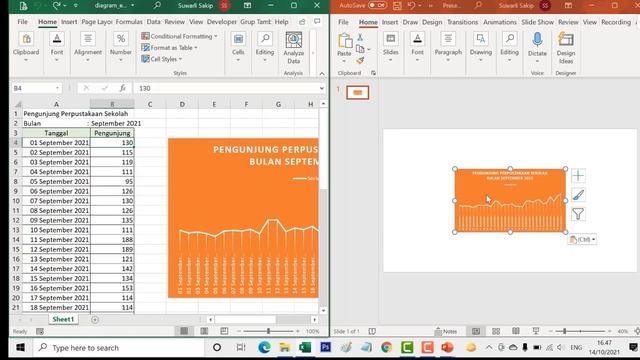Open the Excel Font group
This screenshot has width=640, height=360.
click(x=57, y=48)
